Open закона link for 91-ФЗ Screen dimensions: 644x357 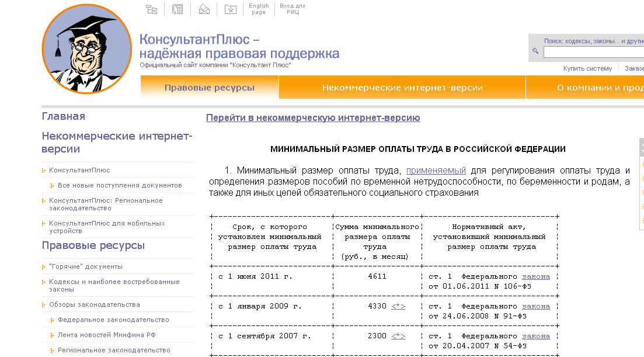535,306
